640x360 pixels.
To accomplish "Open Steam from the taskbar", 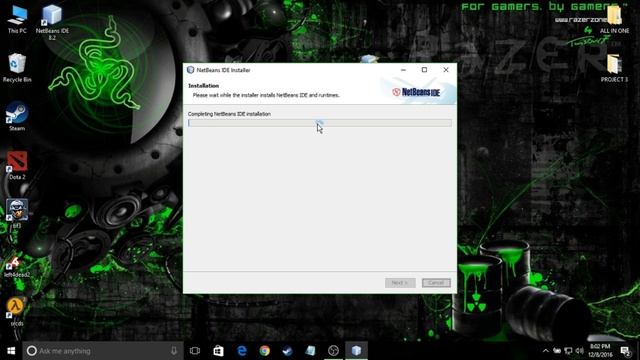I will pos(287,351).
